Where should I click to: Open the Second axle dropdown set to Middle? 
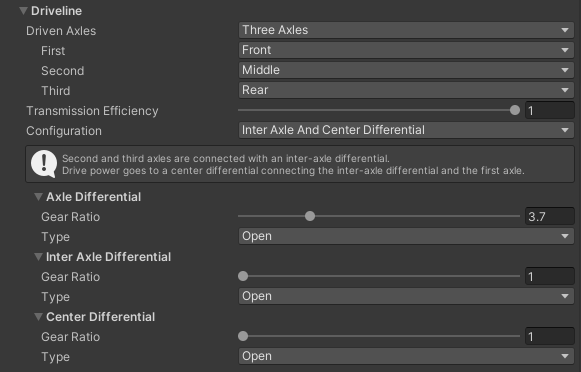(x=406, y=70)
